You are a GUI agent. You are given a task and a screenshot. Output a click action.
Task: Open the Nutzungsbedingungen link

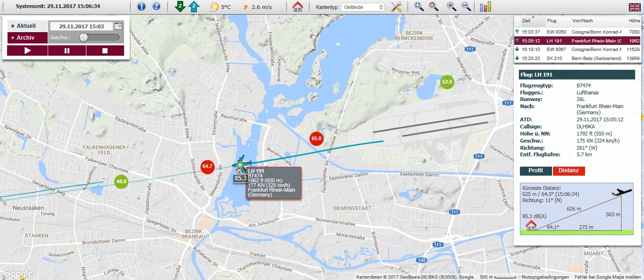tap(545, 277)
